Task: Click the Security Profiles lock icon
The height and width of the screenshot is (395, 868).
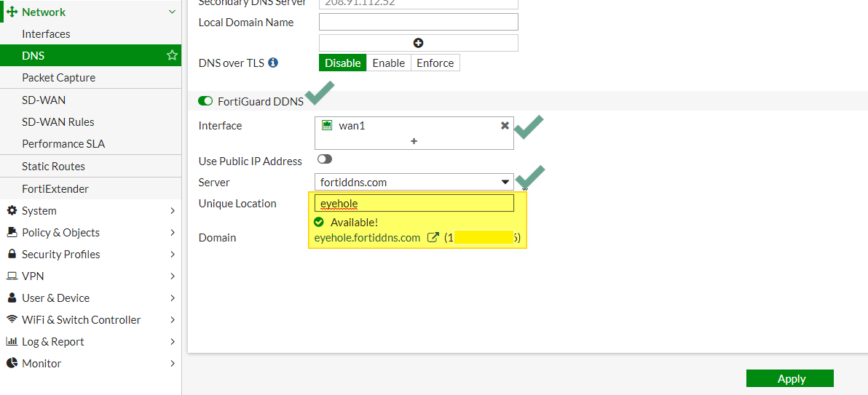Action: [12, 255]
